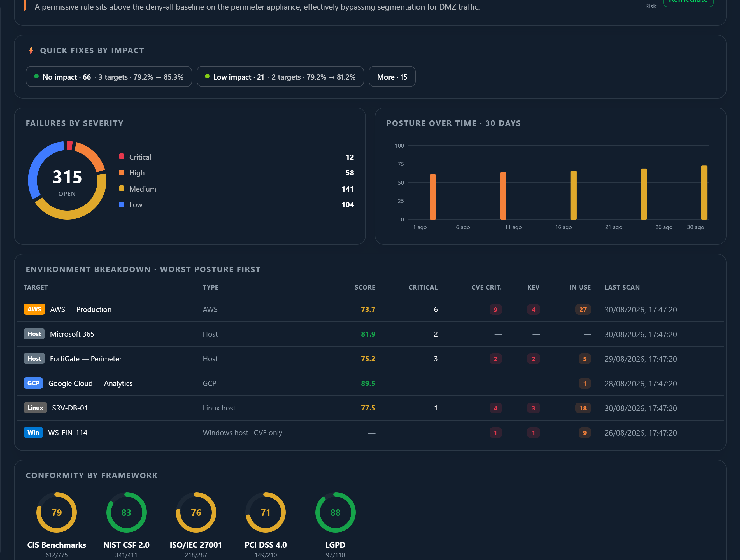Click the Critical failures count 12
The image size is (740, 560).
pyautogui.click(x=350, y=157)
